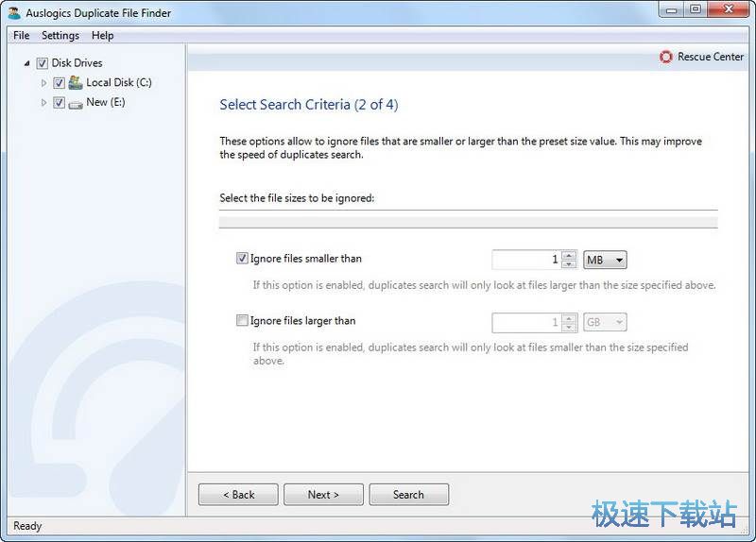The height and width of the screenshot is (542, 756).
Task: Expand the New (E:) tree node
Action: 43,103
